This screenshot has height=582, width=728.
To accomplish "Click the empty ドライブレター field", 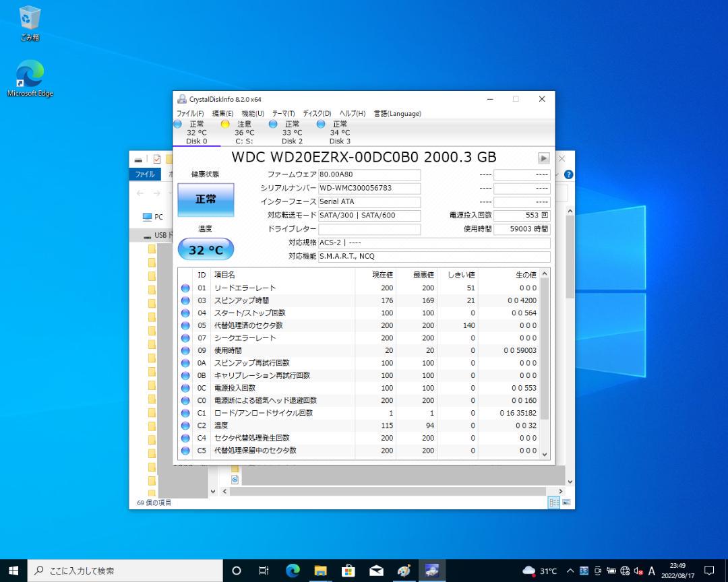I will pyautogui.click(x=369, y=229).
